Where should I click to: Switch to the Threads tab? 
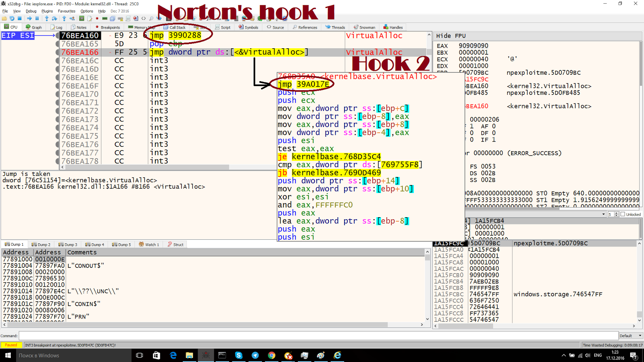tap(335, 27)
